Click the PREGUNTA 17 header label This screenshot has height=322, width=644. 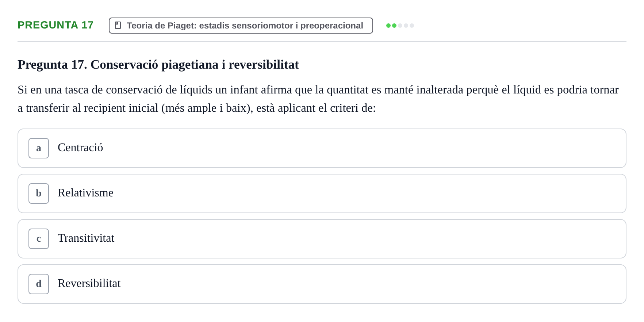pos(55,25)
